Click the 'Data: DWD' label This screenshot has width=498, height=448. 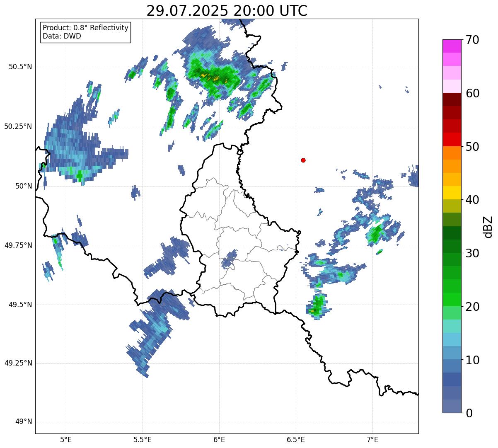62,36
